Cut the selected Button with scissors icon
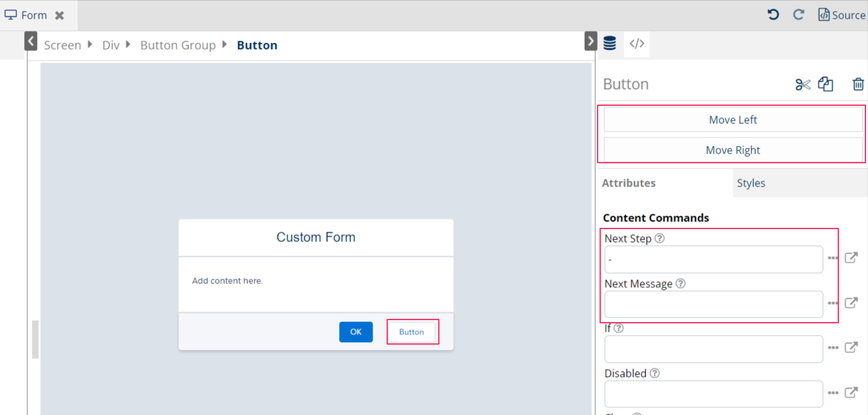 (802, 85)
